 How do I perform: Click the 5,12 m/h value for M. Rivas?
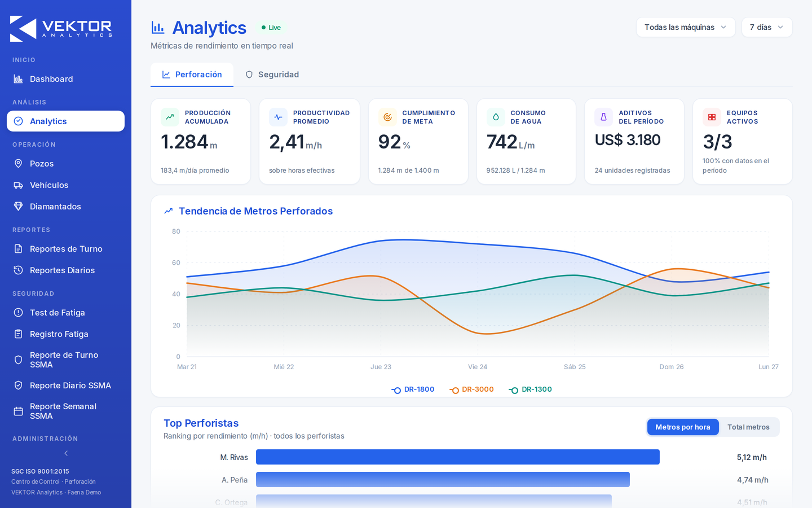click(752, 457)
